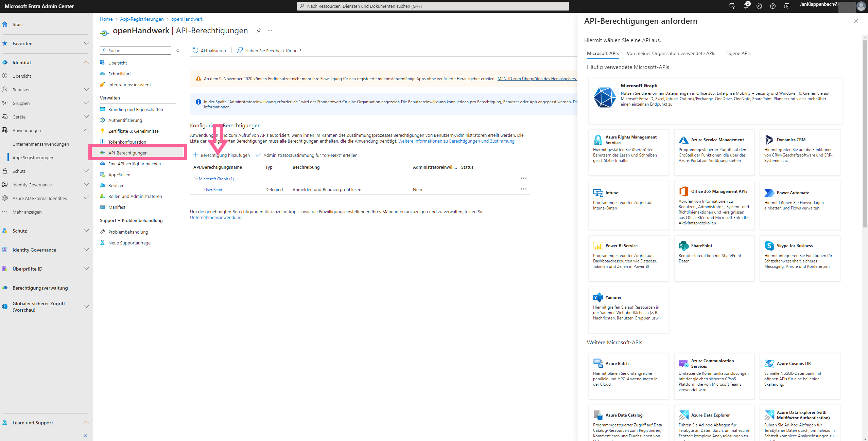Image resolution: width=868 pixels, height=441 pixels.
Task: Collapse the Anwendungen menu
Action: pos(86,130)
